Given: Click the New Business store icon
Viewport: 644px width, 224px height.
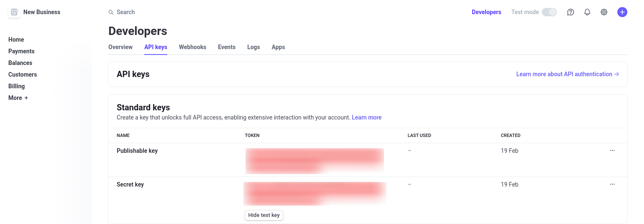Looking at the screenshot, I should (x=14, y=12).
